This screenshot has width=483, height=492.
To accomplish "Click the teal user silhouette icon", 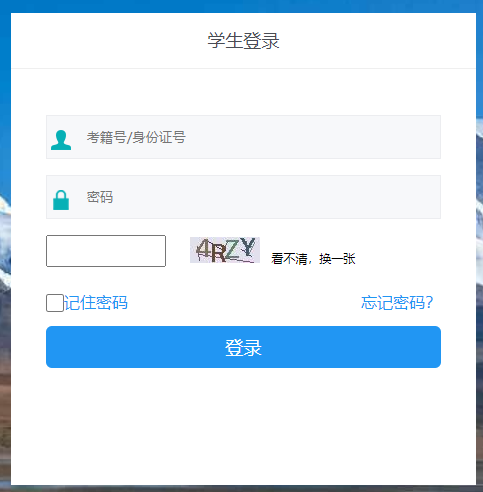I will [x=61, y=140].
